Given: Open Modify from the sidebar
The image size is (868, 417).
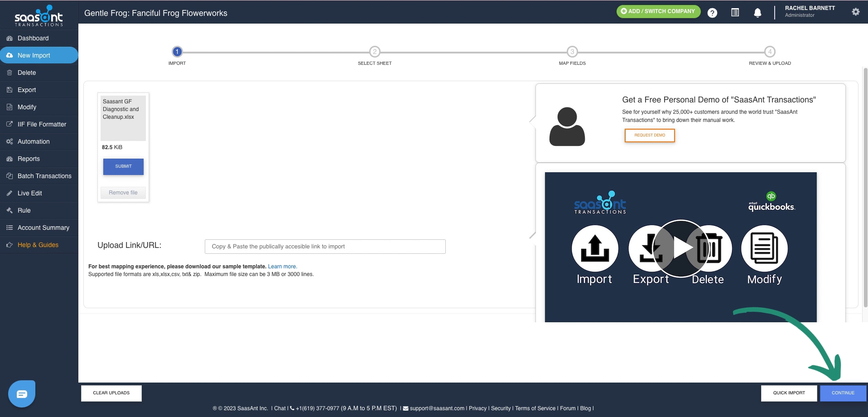Looking at the screenshot, I should [x=39, y=107].
